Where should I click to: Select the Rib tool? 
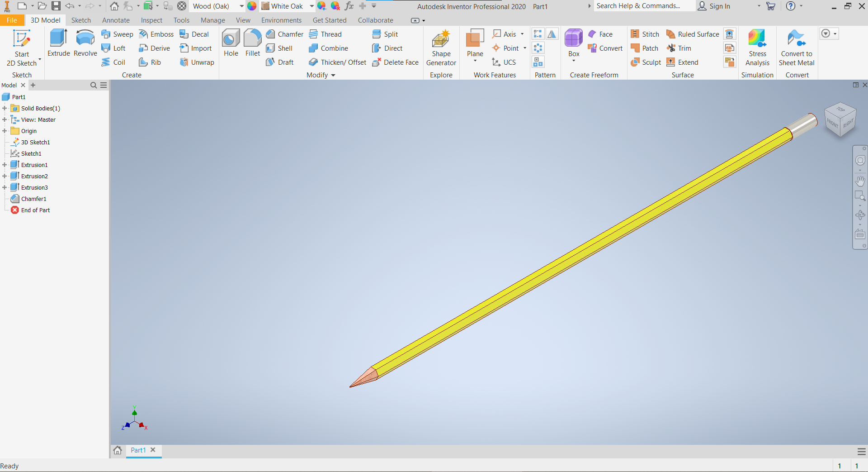[150, 62]
